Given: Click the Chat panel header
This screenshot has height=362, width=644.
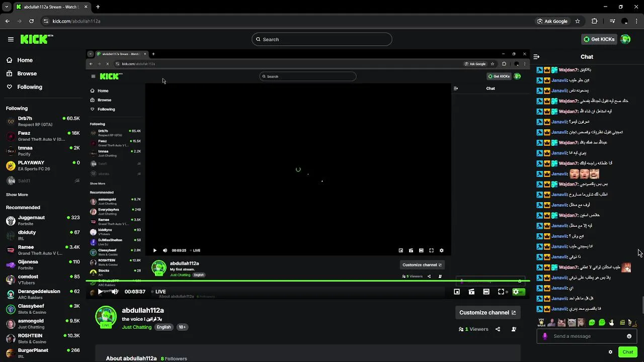Looking at the screenshot, I should coord(587,57).
